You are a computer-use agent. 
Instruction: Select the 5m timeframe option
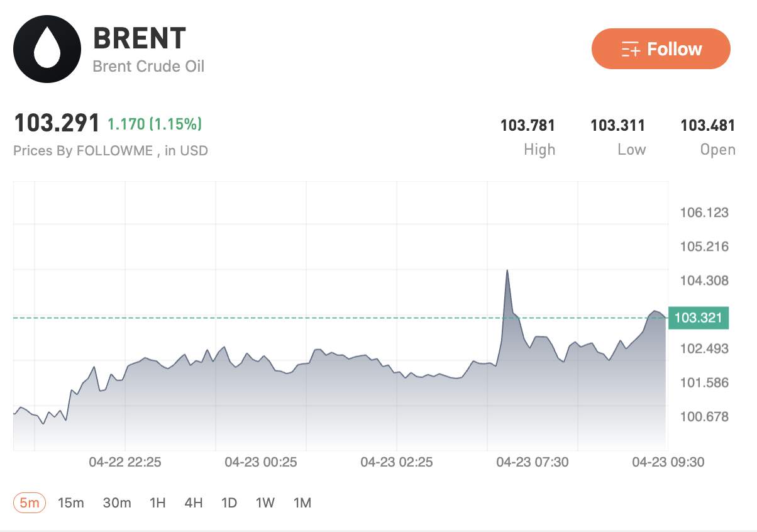28,502
